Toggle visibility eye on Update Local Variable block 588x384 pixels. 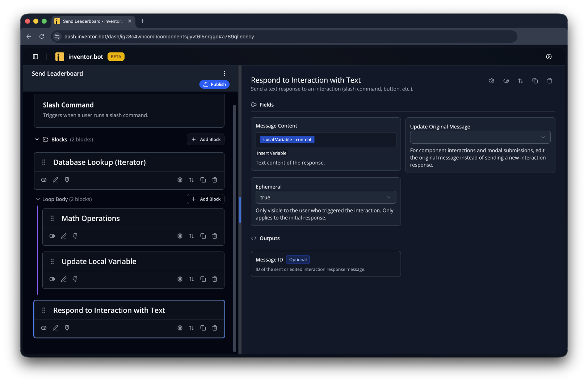(52, 279)
